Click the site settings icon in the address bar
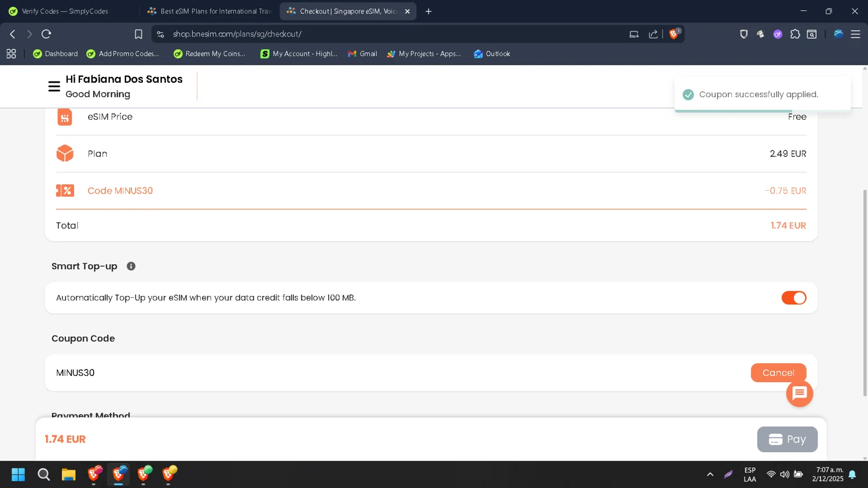The height and width of the screenshot is (488, 868). (x=161, y=34)
